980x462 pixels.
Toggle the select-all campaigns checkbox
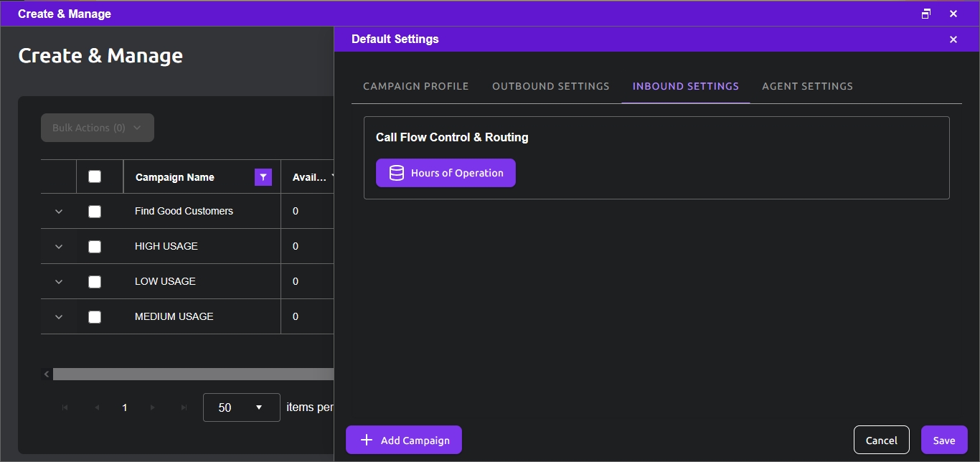point(95,176)
